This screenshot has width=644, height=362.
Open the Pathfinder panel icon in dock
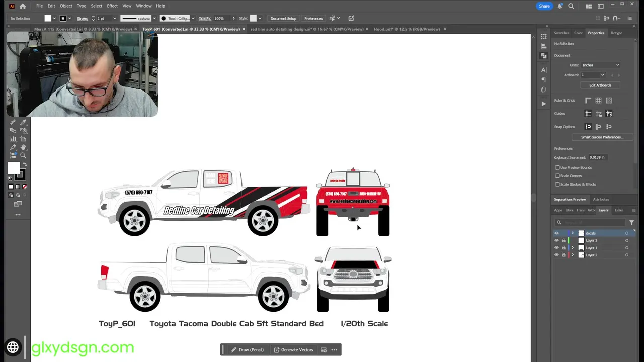tap(544, 56)
